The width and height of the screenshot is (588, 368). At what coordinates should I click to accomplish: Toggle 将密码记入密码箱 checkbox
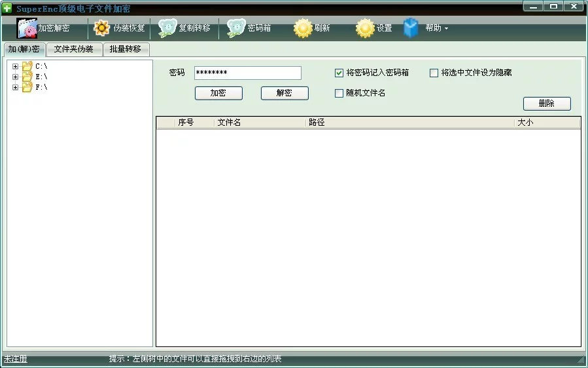(x=339, y=73)
